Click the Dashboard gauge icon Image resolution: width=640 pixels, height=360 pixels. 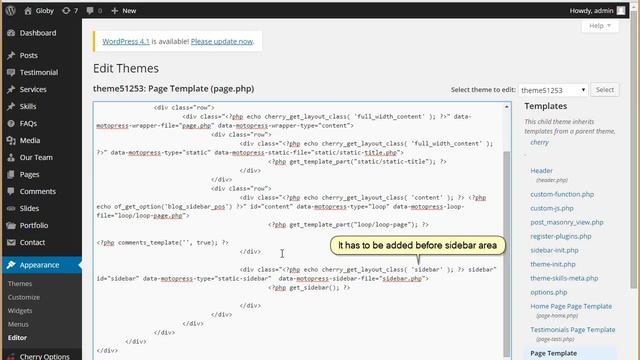point(11,33)
